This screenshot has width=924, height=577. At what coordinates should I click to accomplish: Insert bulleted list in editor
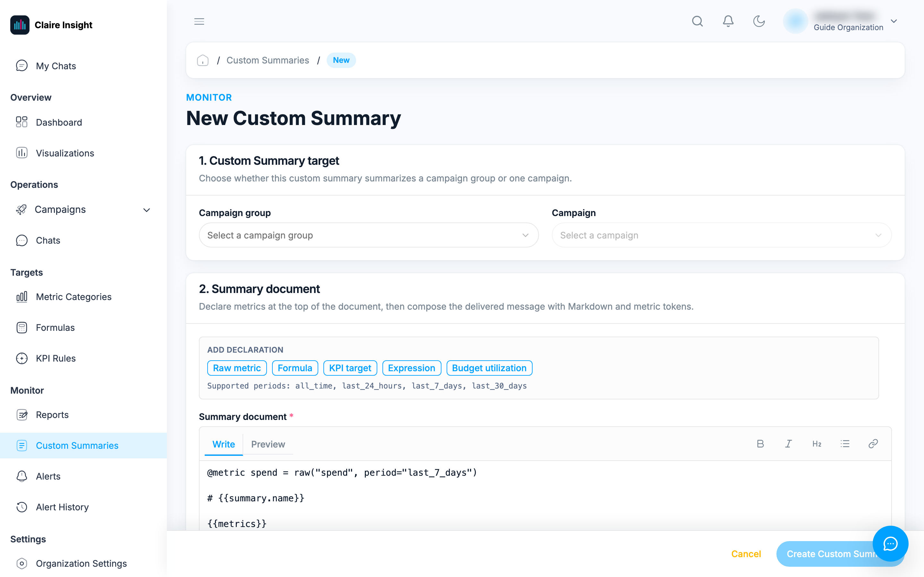[845, 444]
